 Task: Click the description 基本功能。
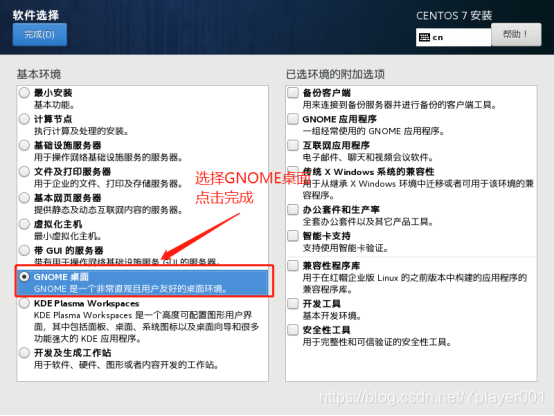click(54, 105)
